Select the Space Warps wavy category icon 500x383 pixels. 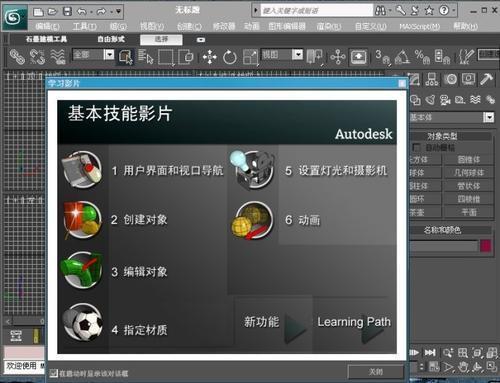[x=475, y=99]
